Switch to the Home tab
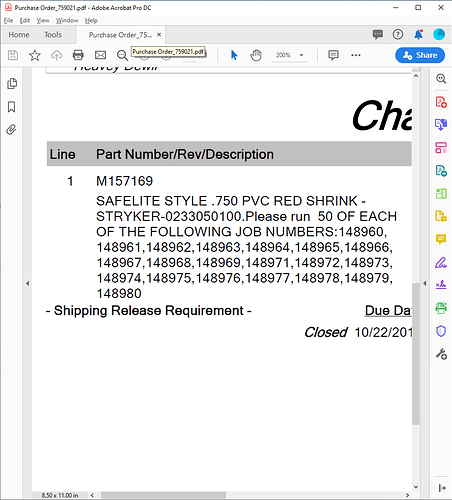This screenshot has width=452, height=500. [19, 35]
